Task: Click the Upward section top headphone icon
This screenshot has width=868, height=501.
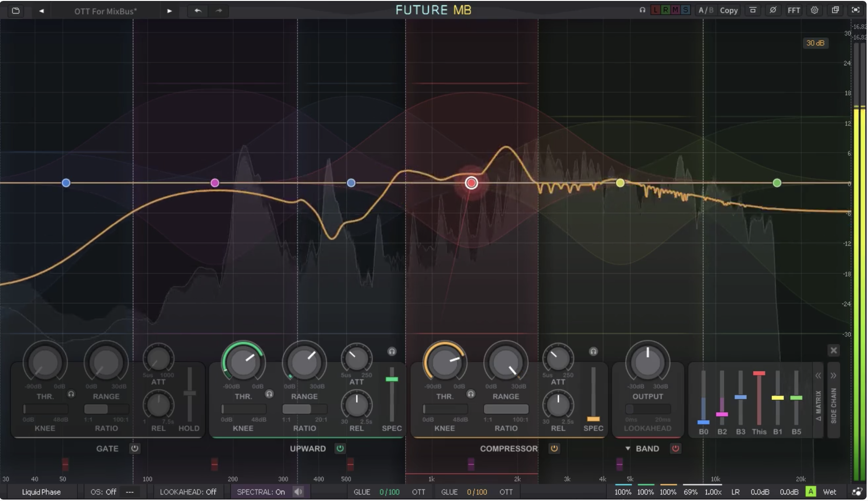Action: tap(392, 352)
